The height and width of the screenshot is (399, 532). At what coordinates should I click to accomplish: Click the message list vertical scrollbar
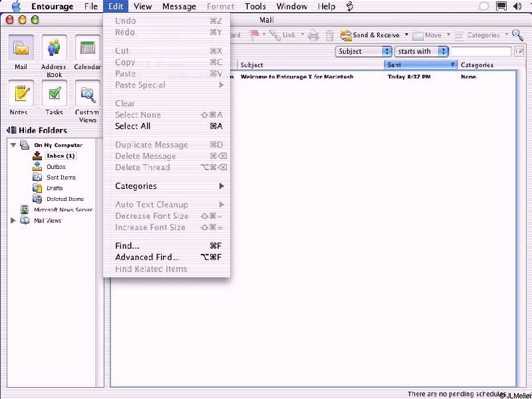[x=521, y=227]
